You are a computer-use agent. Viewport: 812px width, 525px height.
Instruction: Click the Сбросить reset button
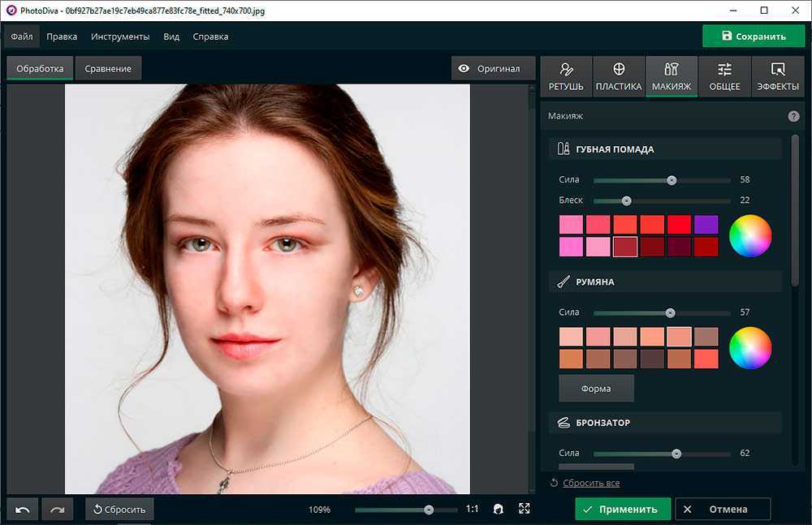click(119, 510)
